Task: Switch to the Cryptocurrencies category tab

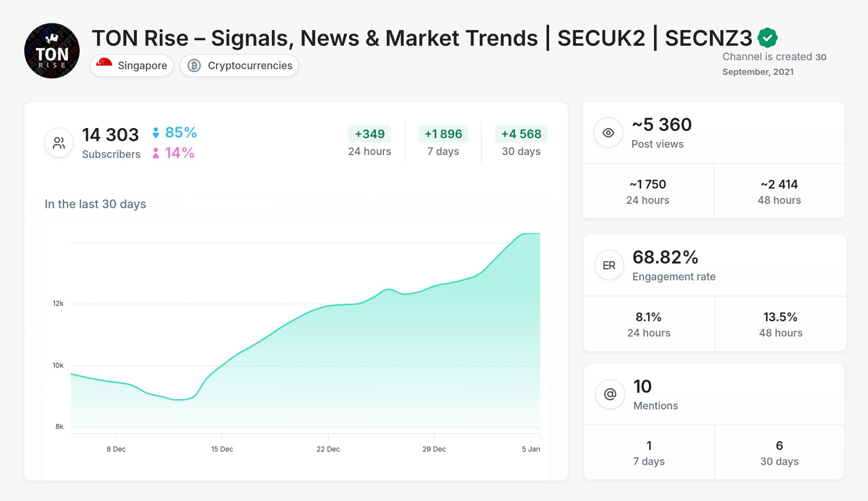Action: tap(239, 65)
